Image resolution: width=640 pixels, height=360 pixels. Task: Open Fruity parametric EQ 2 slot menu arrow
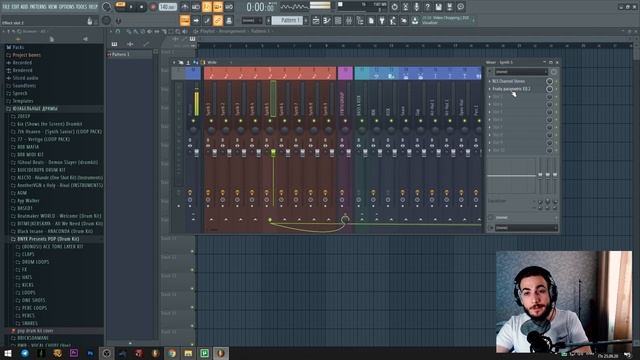tap(490, 89)
